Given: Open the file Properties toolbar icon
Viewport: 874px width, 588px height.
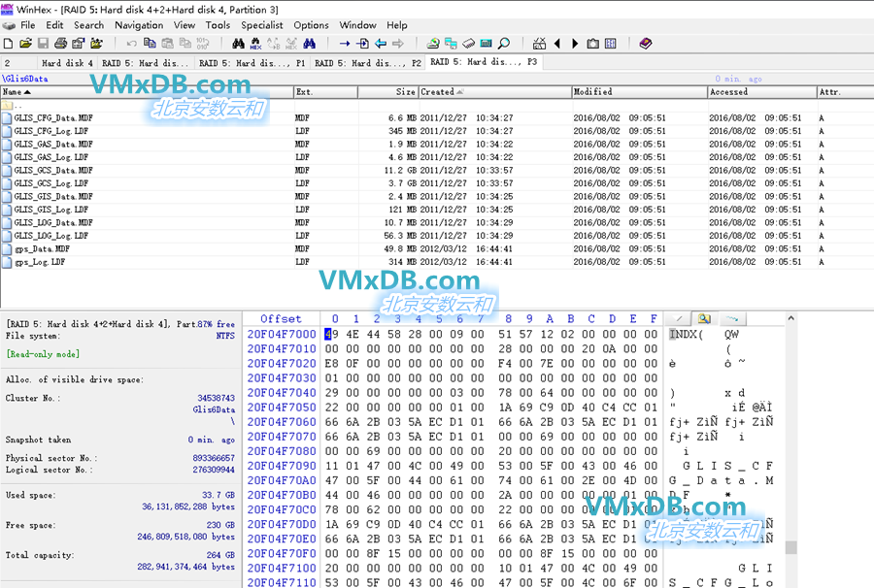Looking at the screenshot, I should pyautogui.click(x=78, y=44).
